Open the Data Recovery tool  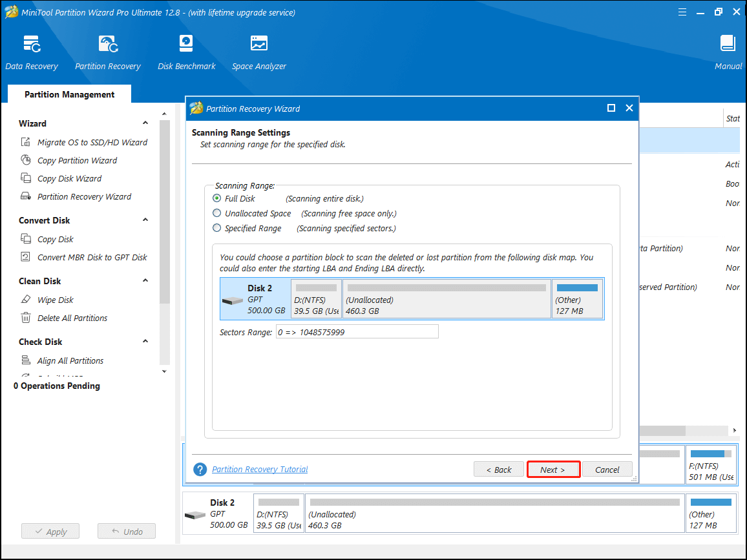pos(32,52)
